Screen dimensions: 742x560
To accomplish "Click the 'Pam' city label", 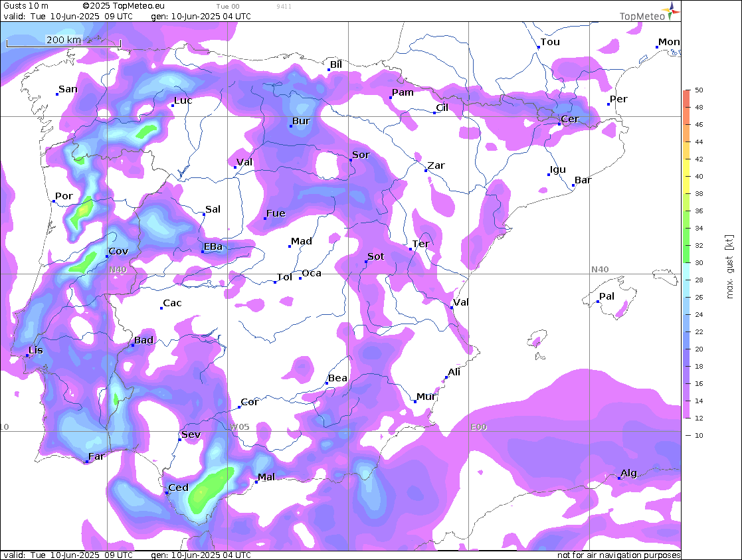I will (x=403, y=92).
